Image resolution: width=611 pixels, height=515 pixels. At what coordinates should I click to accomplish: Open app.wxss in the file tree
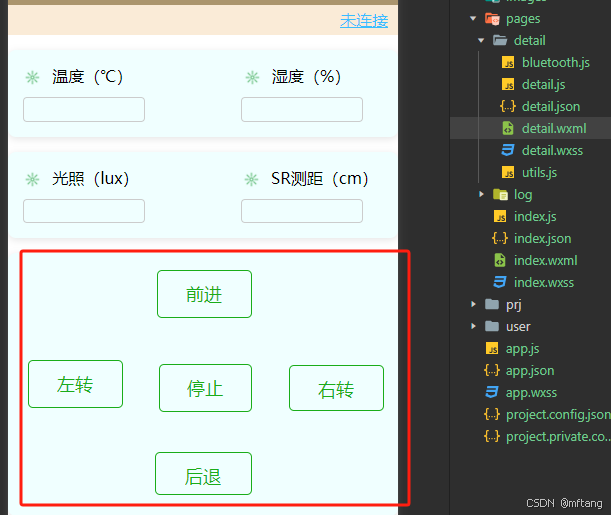(x=531, y=393)
